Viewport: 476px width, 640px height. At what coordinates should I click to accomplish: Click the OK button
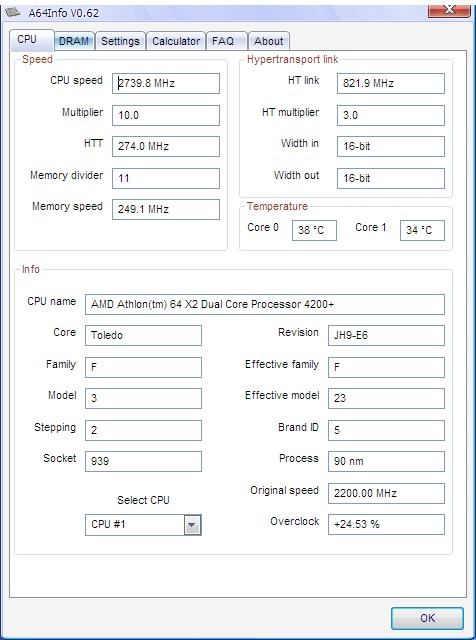click(427, 618)
